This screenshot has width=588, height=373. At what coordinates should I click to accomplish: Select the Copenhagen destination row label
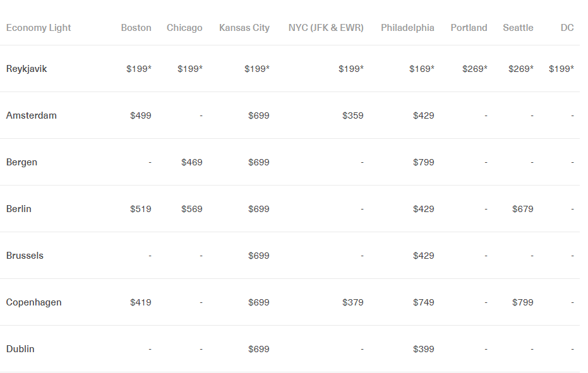coord(34,302)
